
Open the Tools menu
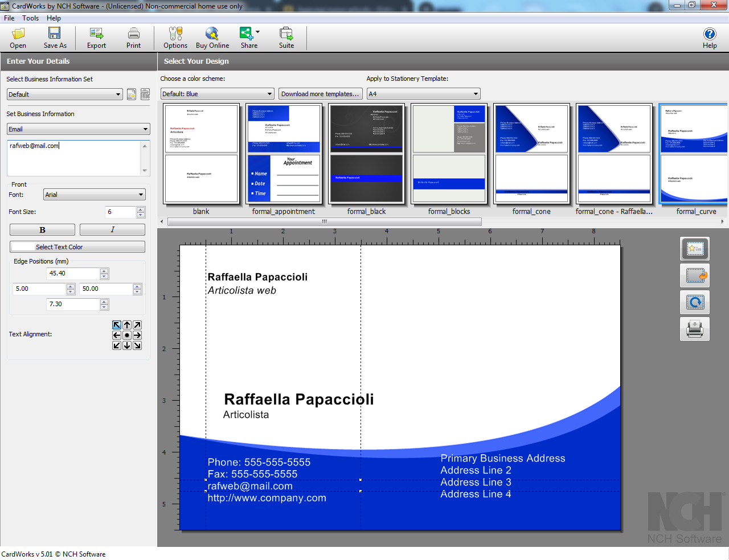click(31, 18)
